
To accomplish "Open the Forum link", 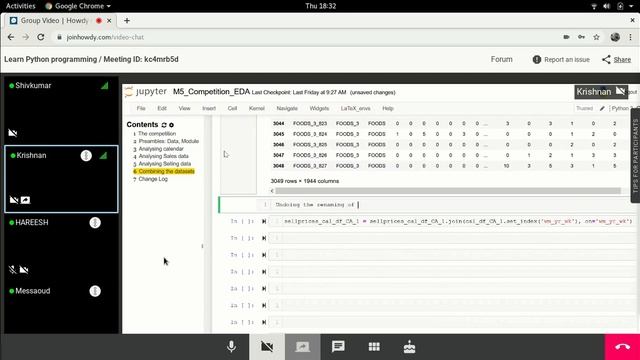I will [501, 59].
